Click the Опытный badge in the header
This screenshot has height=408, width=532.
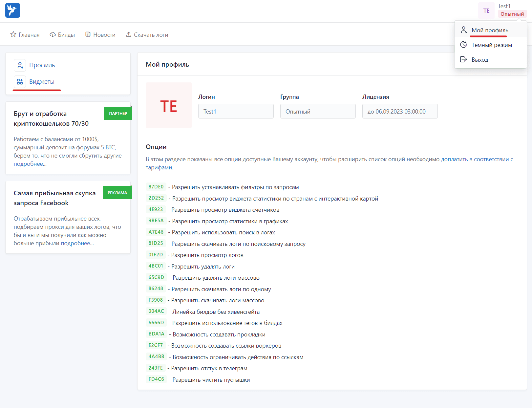click(512, 14)
